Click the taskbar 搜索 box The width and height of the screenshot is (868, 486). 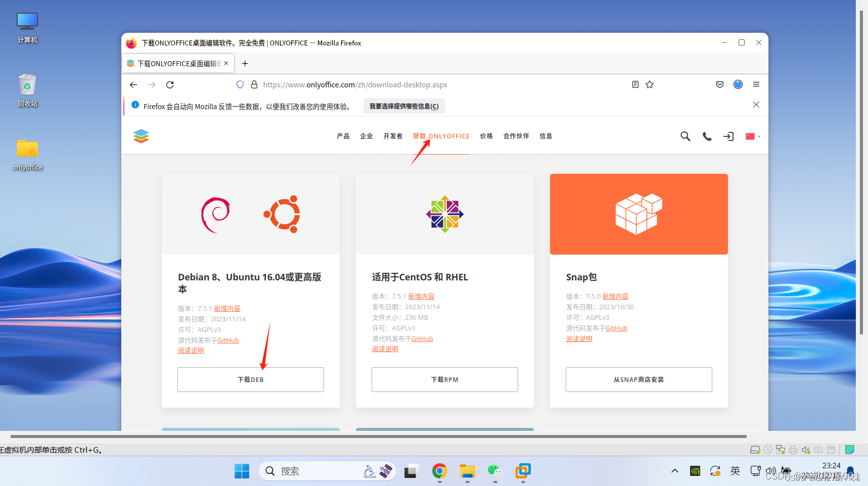327,471
